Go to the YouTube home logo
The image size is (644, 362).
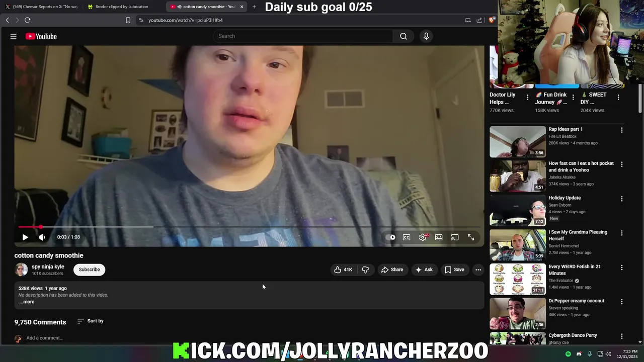[41, 36]
